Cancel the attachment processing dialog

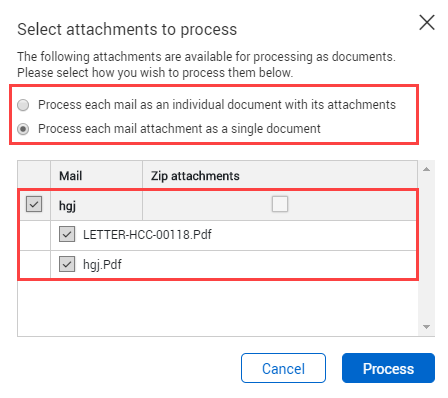283,368
